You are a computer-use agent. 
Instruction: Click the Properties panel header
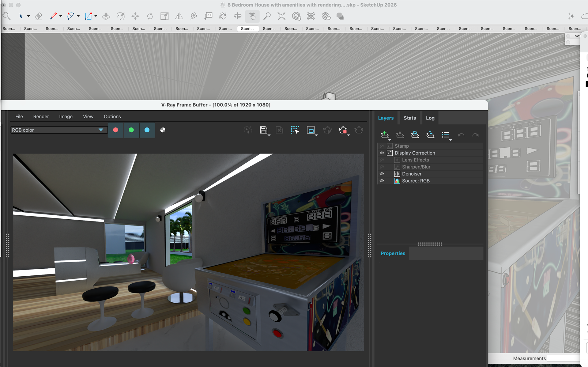pos(393,253)
